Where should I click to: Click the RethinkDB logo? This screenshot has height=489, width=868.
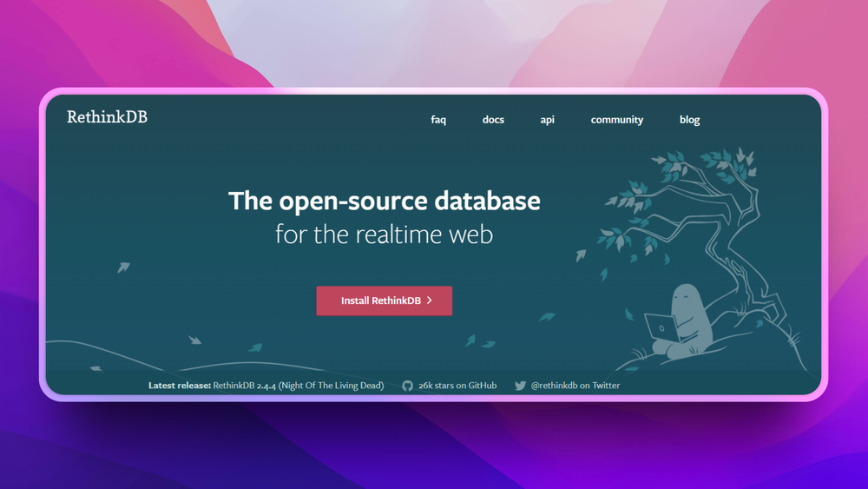(107, 117)
